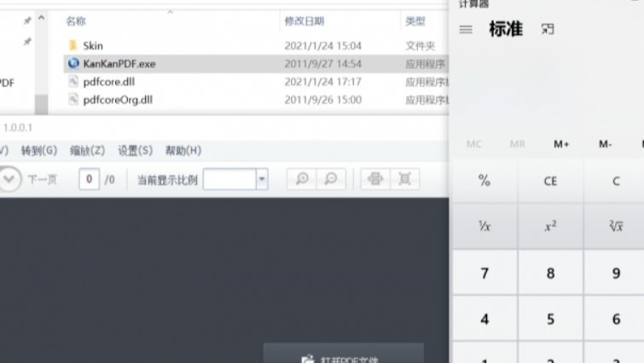Click the calculator CE button
Viewport: 644px width, 363px height.
click(550, 181)
